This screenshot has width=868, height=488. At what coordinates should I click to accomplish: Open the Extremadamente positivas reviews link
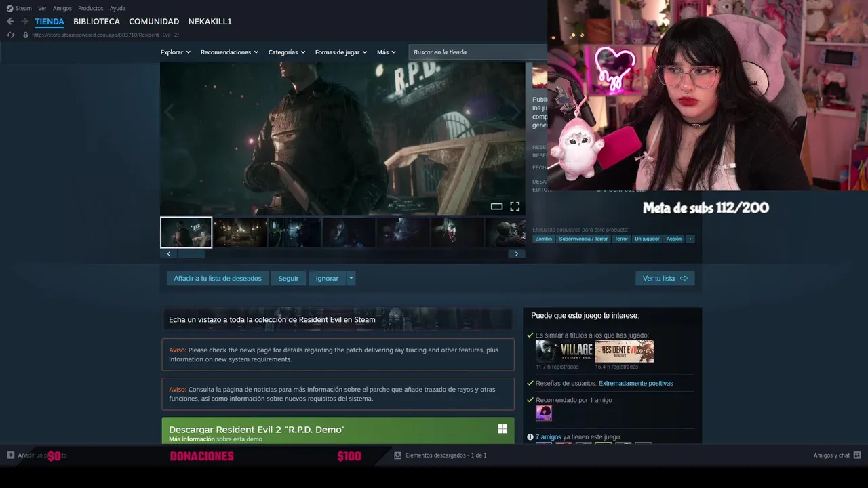click(x=636, y=383)
